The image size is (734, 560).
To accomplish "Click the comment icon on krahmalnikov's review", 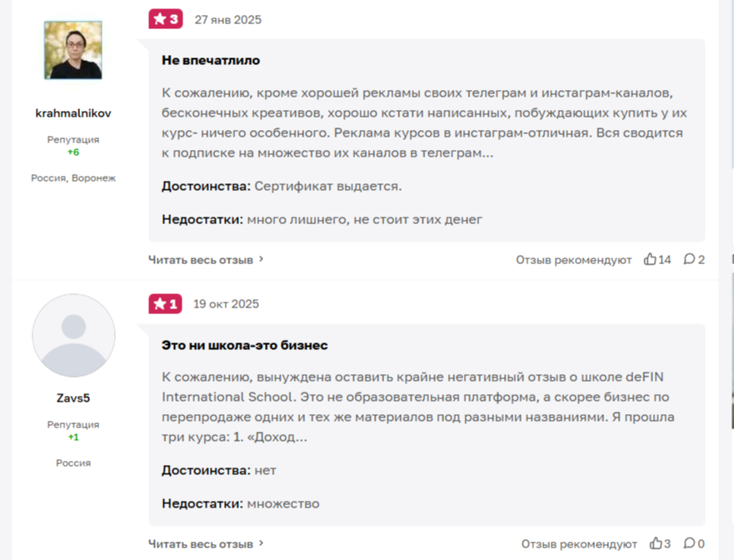I will click(x=689, y=259).
